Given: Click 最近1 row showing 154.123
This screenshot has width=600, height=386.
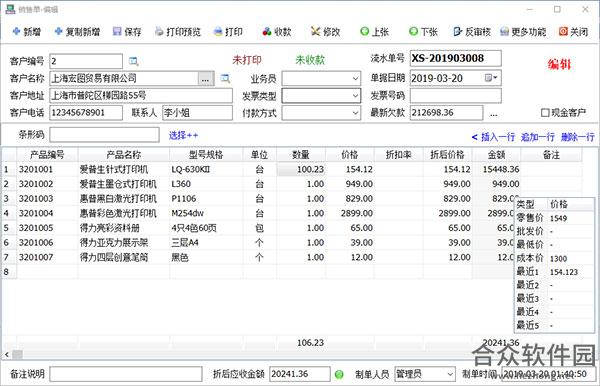Looking at the screenshot, I should (x=554, y=272).
